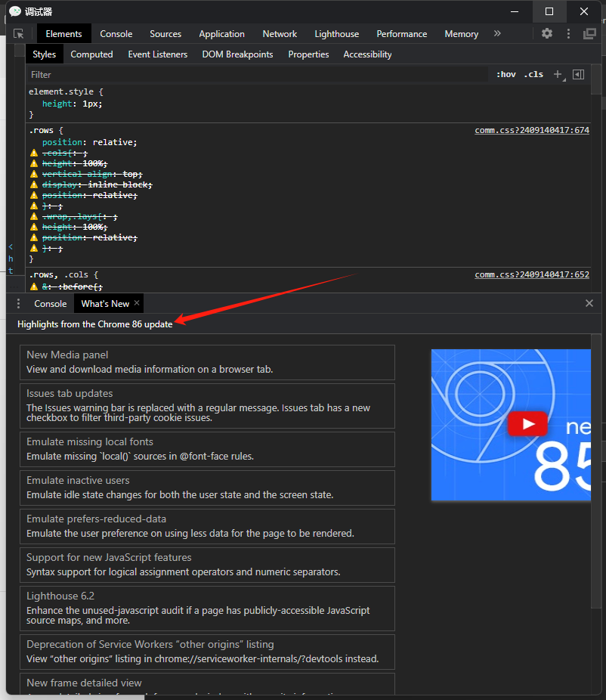Screen dimensions: 606x700
Task: Click the position: relative declaration in .rows
Action: pos(90,142)
